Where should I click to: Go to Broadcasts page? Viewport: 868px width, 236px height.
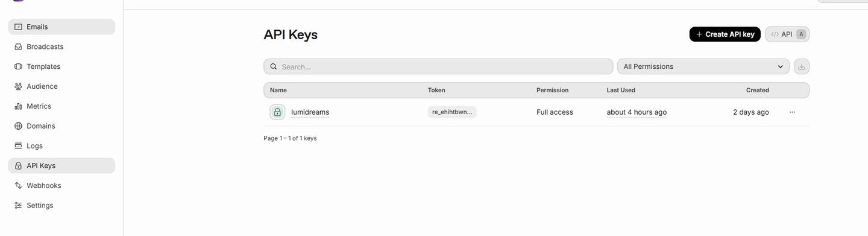[x=61, y=46]
